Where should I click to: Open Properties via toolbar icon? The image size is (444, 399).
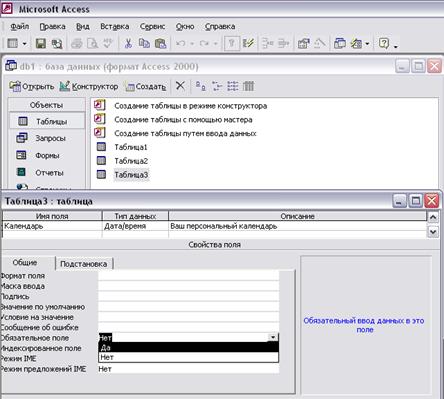point(303,43)
